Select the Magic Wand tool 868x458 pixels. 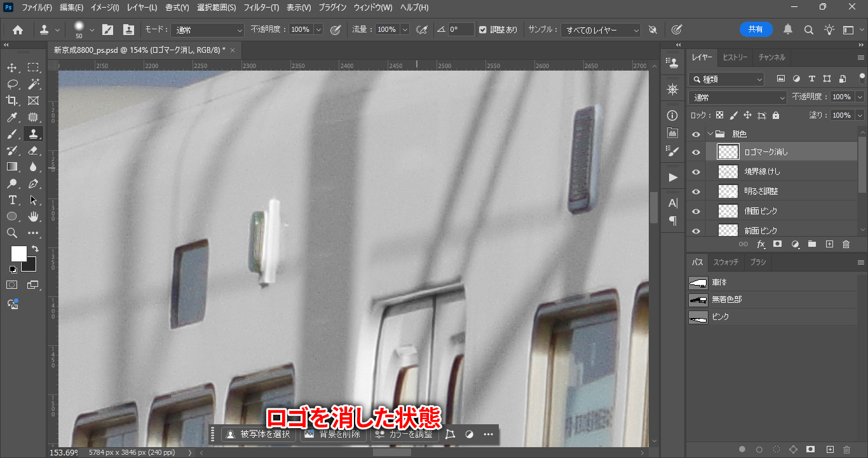34,84
